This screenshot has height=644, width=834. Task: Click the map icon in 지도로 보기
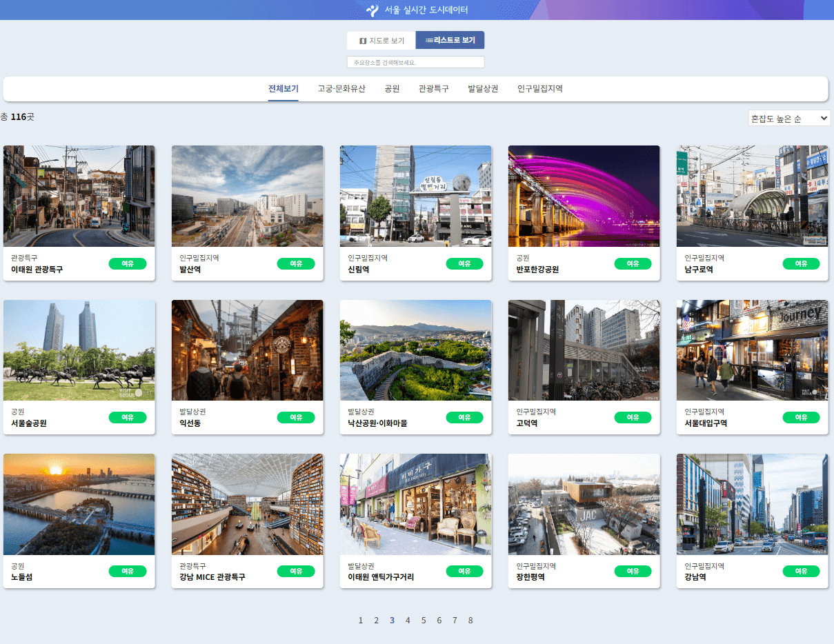click(363, 41)
